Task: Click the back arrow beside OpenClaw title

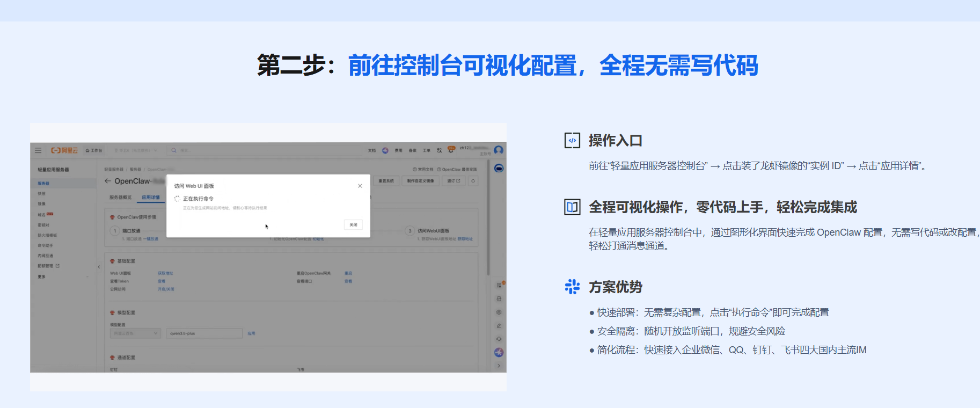Action: pos(108,181)
